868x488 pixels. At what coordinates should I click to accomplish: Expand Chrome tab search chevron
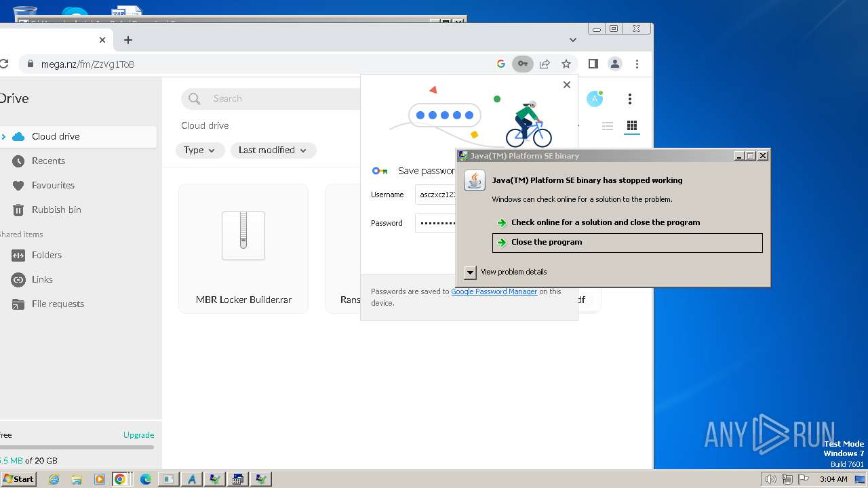(x=573, y=40)
